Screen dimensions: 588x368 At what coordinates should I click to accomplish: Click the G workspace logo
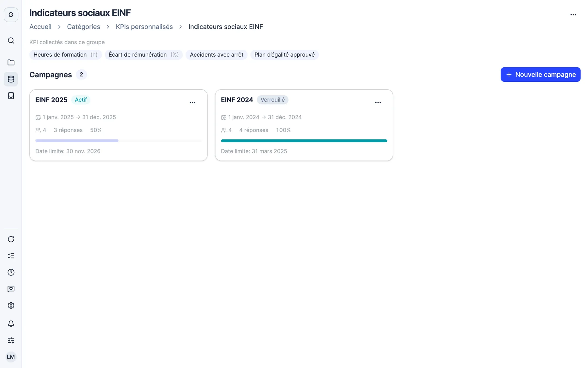tap(11, 15)
